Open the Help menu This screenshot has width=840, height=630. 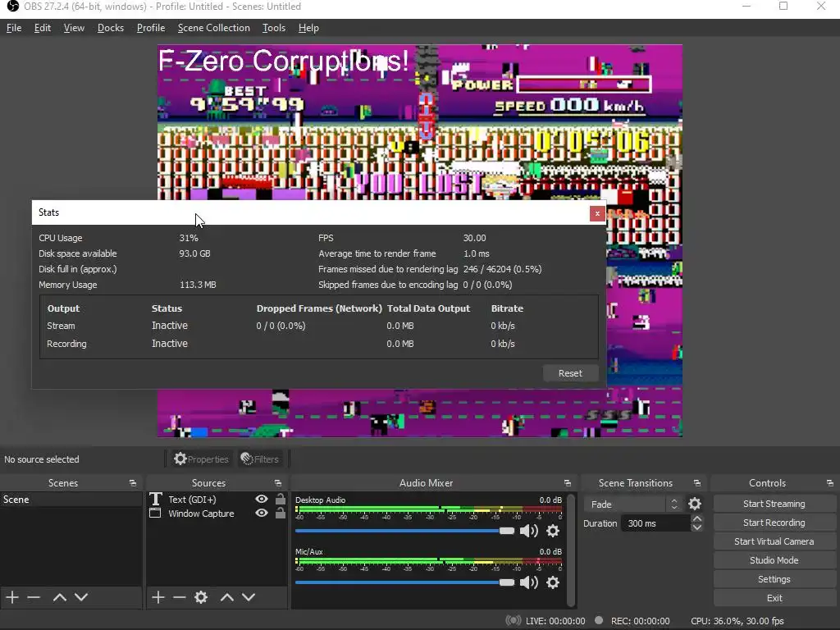tap(308, 28)
